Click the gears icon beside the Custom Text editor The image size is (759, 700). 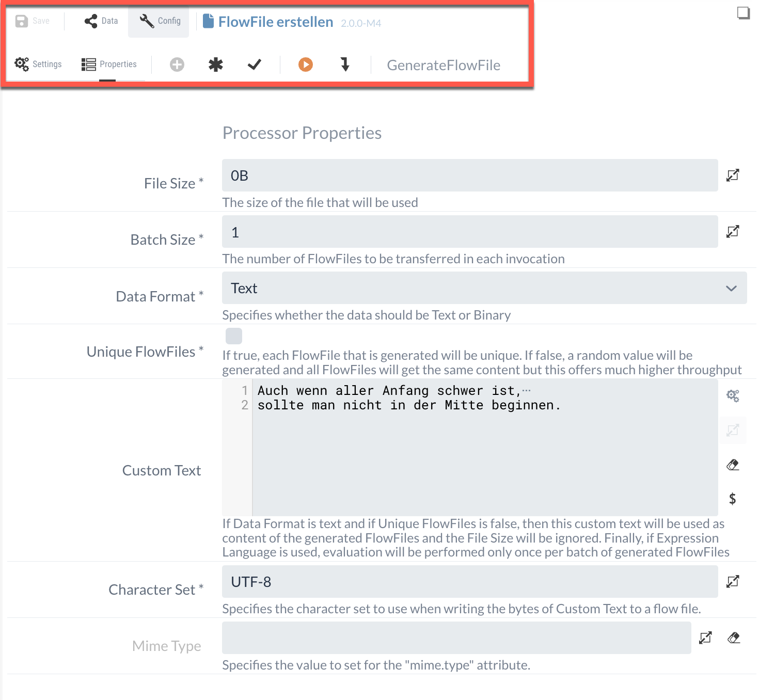click(x=732, y=396)
